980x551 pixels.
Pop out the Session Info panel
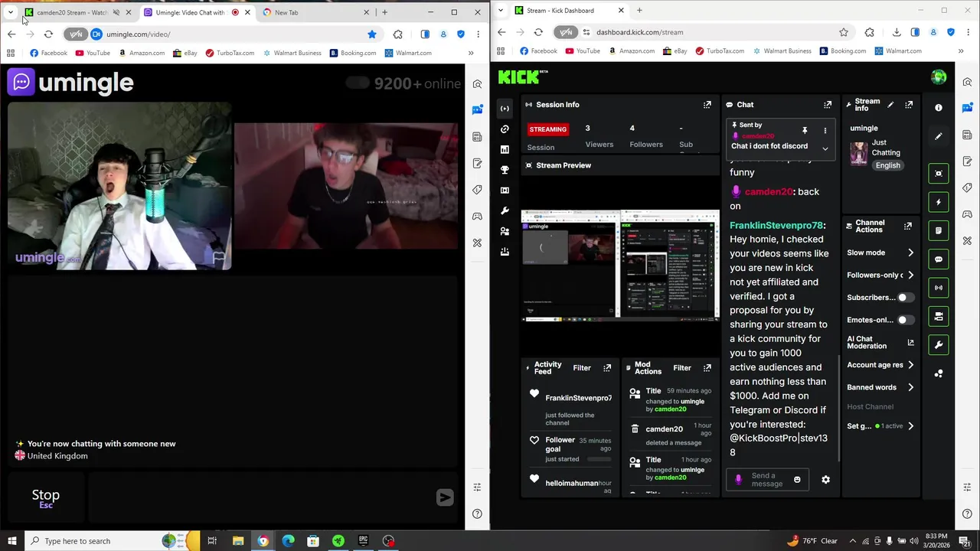click(707, 105)
